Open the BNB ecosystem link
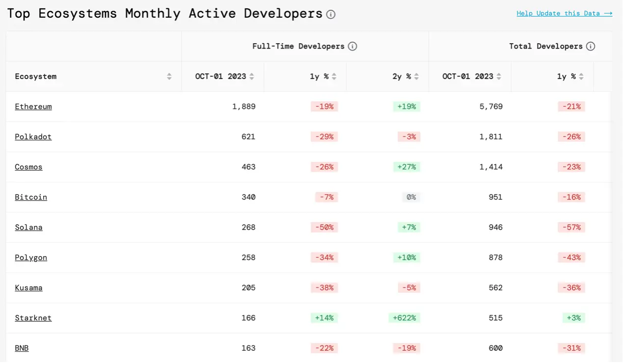This screenshot has width=625, height=364. coord(22,348)
